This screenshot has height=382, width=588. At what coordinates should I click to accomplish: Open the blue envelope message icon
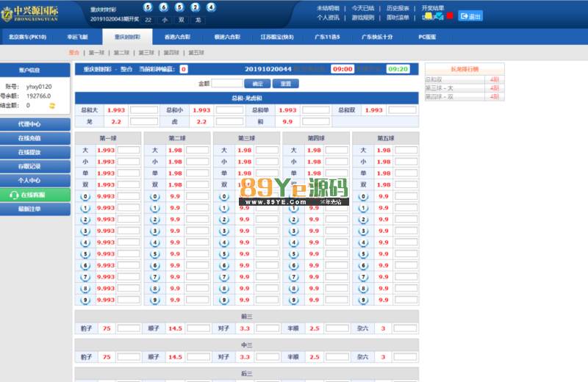coord(439,15)
